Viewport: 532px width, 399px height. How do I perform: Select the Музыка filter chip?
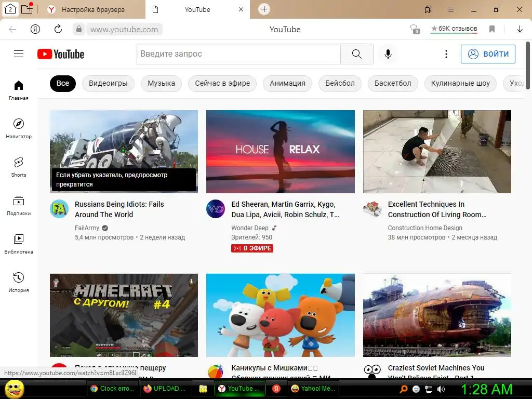pos(161,84)
